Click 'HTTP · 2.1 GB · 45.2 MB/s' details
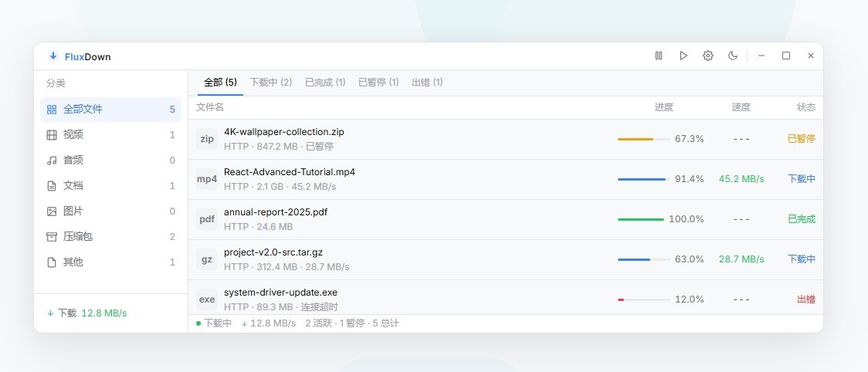The width and height of the screenshot is (868, 372). [x=280, y=187]
